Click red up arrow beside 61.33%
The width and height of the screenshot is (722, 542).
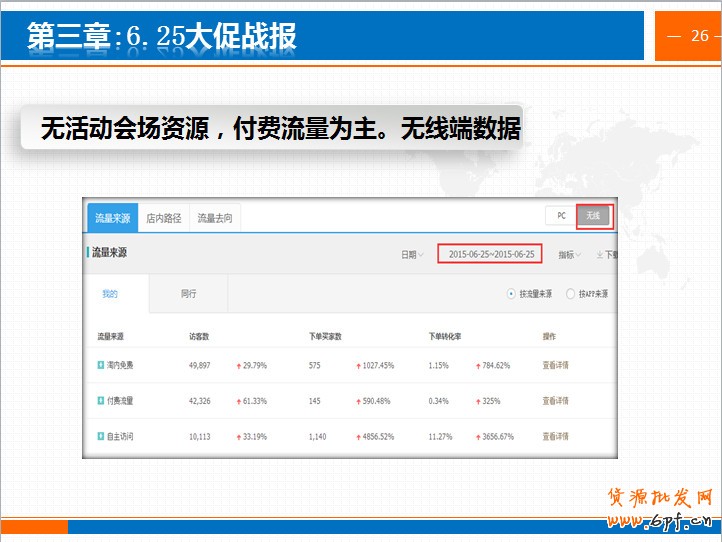[x=238, y=401]
